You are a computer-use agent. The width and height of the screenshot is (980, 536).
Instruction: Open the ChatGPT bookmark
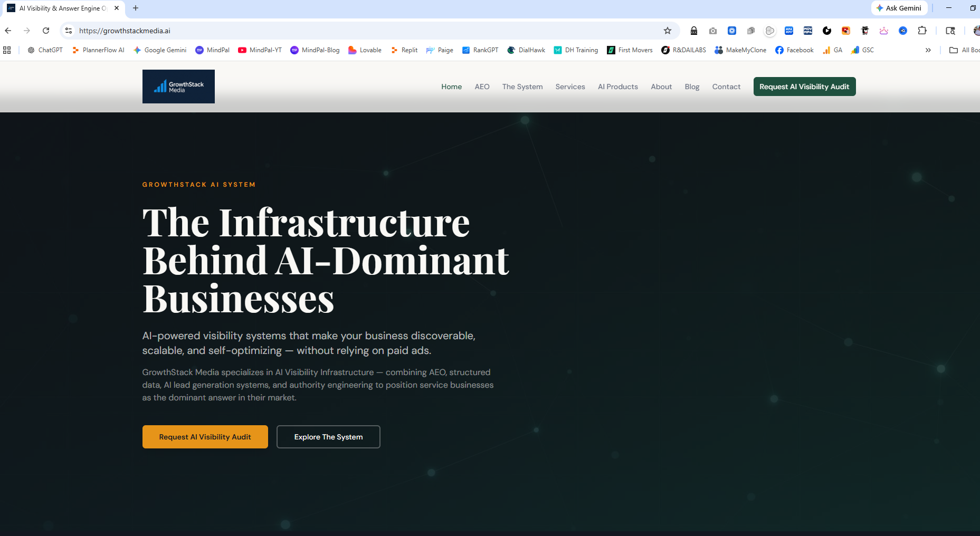[x=45, y=50]
